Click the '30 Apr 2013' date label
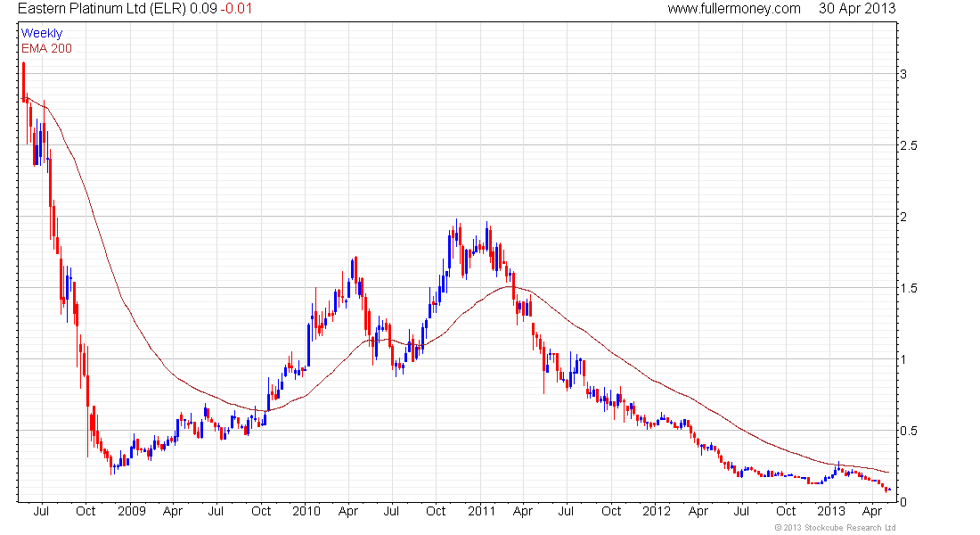Screen dimensions: 980x535 pyautogui.click(x=857, y=9)
